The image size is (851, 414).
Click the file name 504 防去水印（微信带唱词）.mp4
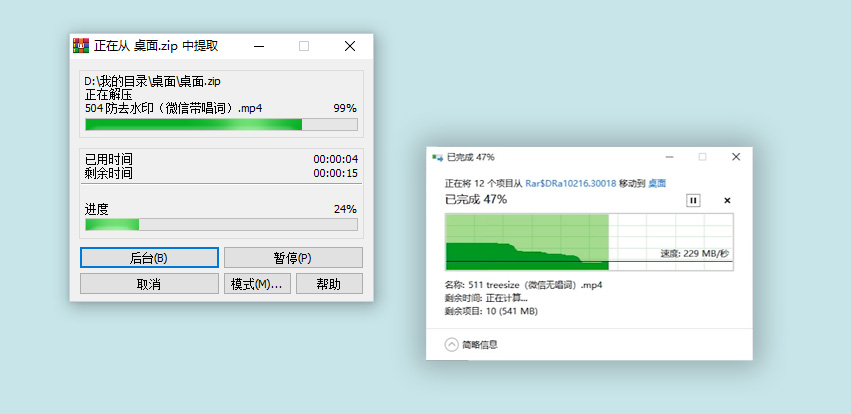coord(174,108)
